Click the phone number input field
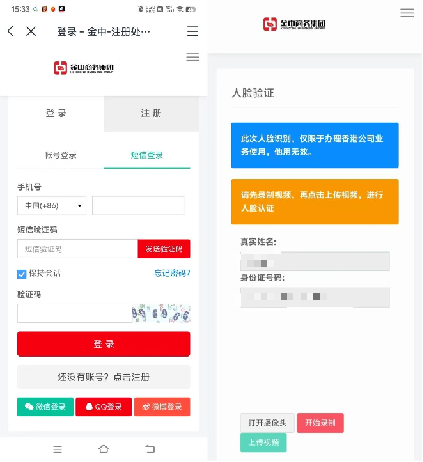Screen dimensions: 423x462 click(x=138, y=205)
